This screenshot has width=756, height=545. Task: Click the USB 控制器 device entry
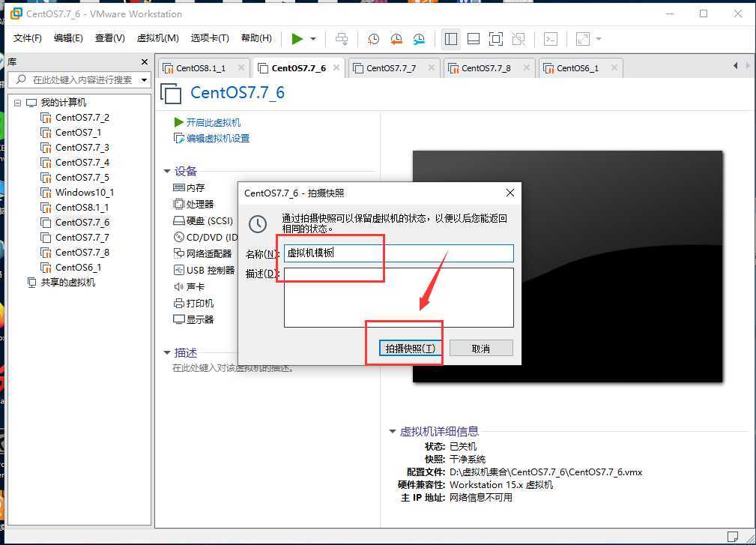204,270
